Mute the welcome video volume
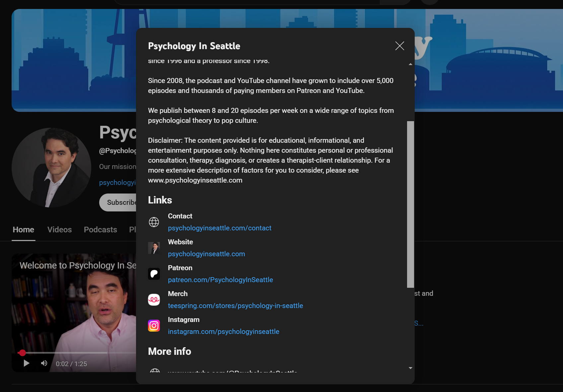The width and height of the screenshot is (563, 392). click(44, 363)
